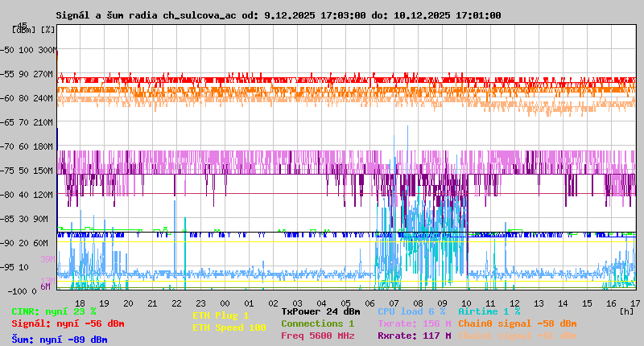Click the 'Rxrate: 117 M' legend label
Image resolution: width=644 pixels, height=346 pixels.
pyautogui.click(x=415, y=336)
